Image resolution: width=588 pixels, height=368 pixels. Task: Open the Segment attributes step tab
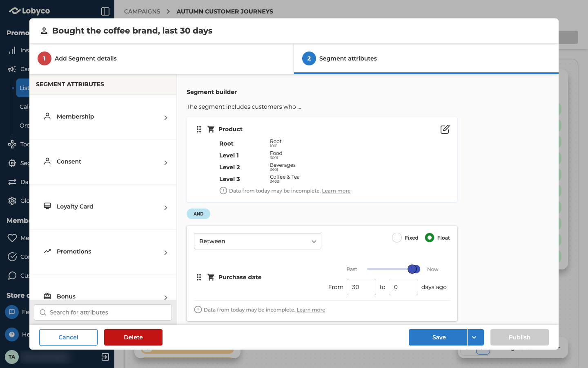(426, 58)
